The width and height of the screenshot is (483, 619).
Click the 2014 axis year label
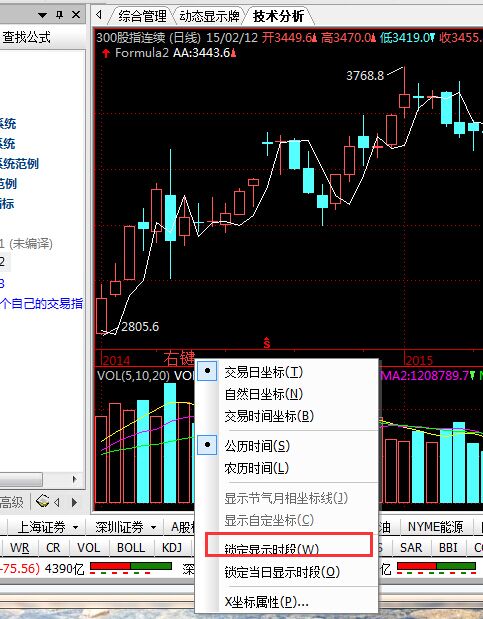116,360
